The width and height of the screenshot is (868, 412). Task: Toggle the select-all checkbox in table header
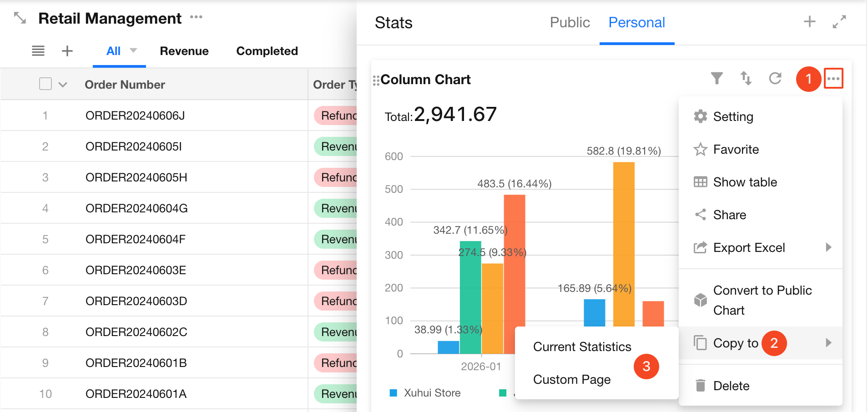click(x=45, y=84)
